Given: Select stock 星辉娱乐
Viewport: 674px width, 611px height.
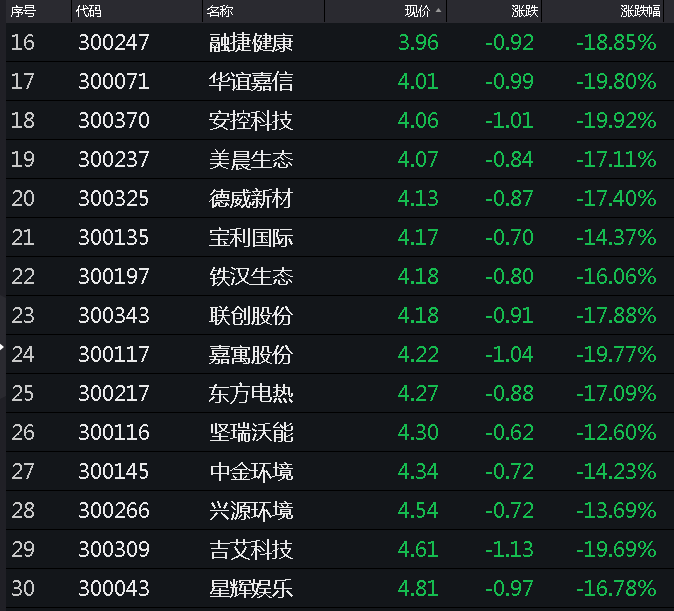Looking at the screenshot, I should (x=251, y=588).
